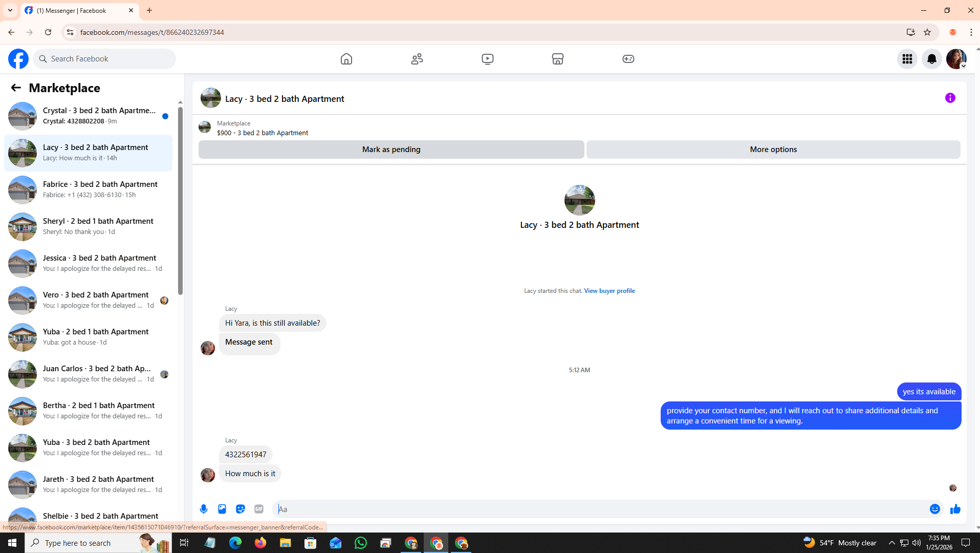Screen dimensions: 980x553
Task: Reload the page with browser refresh icon
Action: (48, 32)
